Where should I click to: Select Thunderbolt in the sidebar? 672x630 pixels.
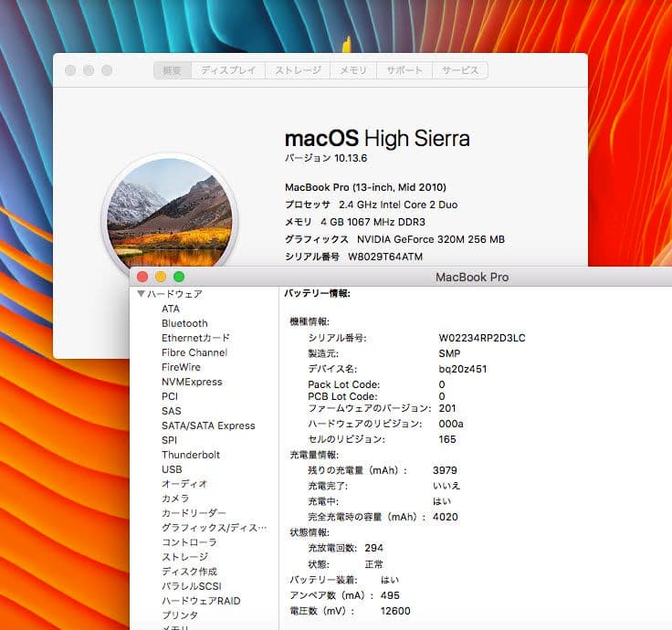[191, 455]
